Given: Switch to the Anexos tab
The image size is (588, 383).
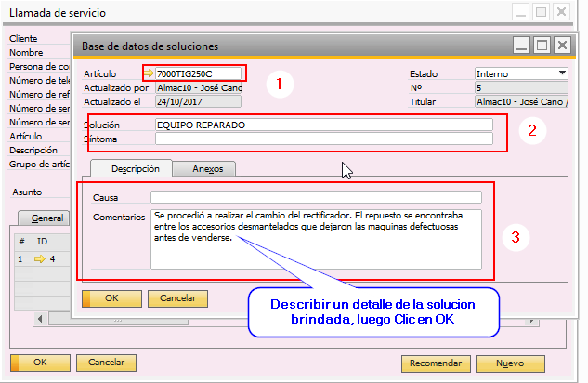Looking at the screenshot, I should coord(207,169).
